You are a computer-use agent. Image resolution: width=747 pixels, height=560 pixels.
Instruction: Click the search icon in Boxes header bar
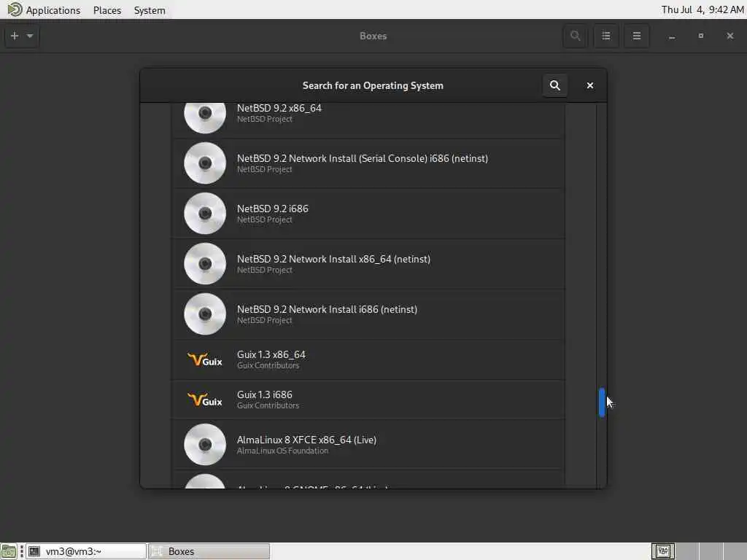pos(575,36)
